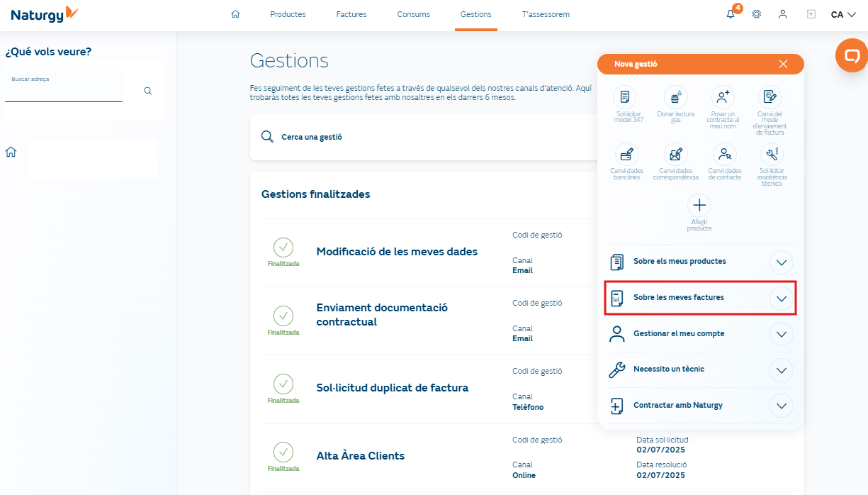Viewport: 868px width, 495px height.
Task: Open the Canvi dades bancàries icon
Action: click(626, 154)
